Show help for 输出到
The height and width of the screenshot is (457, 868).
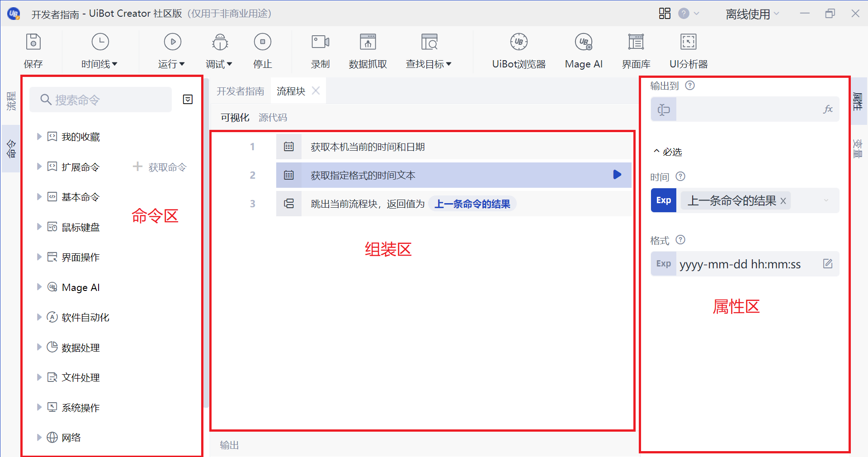(x=690, y=86)
